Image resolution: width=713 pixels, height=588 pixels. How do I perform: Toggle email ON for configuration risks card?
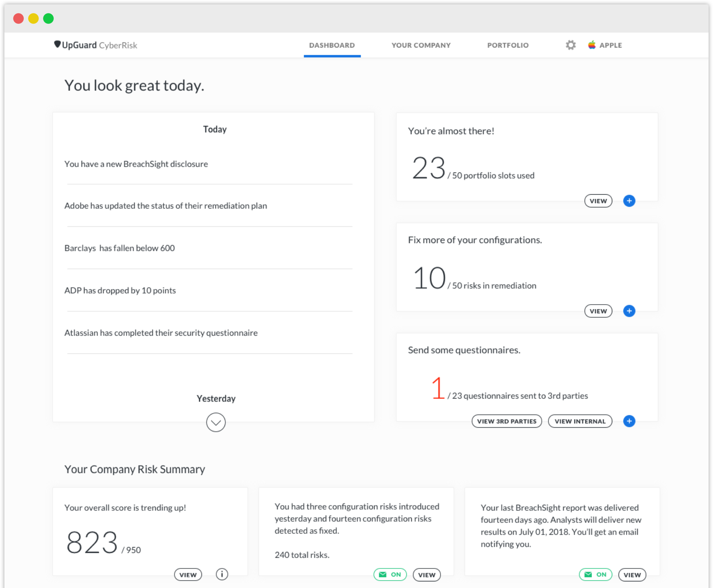390,574
